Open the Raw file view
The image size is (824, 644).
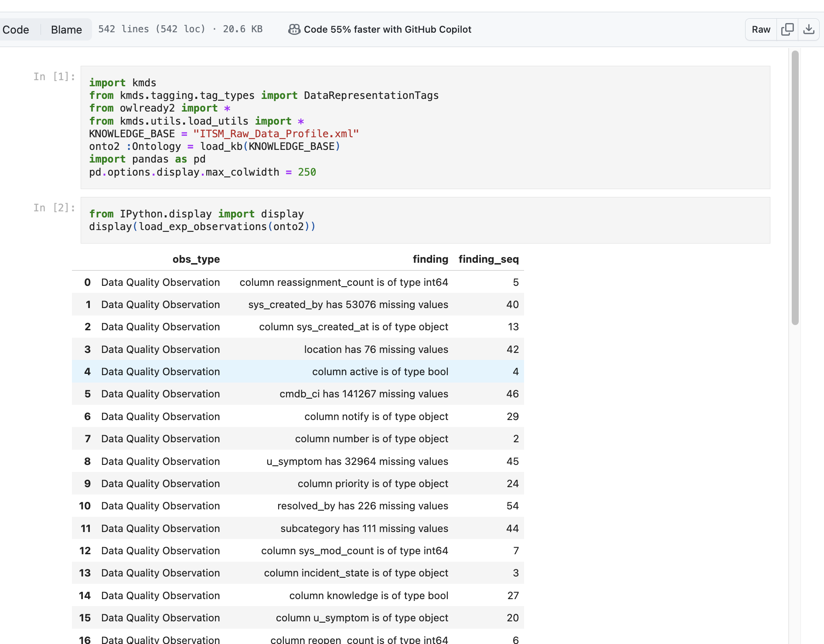761,29
